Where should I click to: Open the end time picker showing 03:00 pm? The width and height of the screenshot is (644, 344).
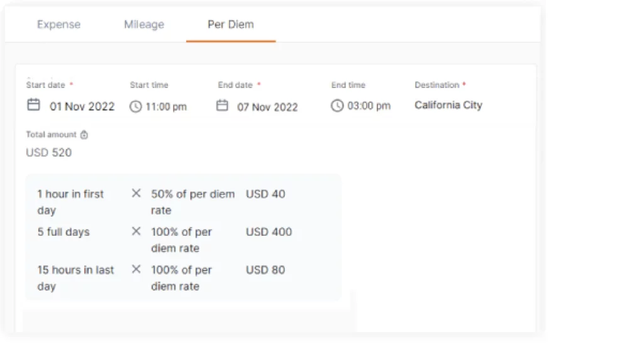(x=369, y=106)
